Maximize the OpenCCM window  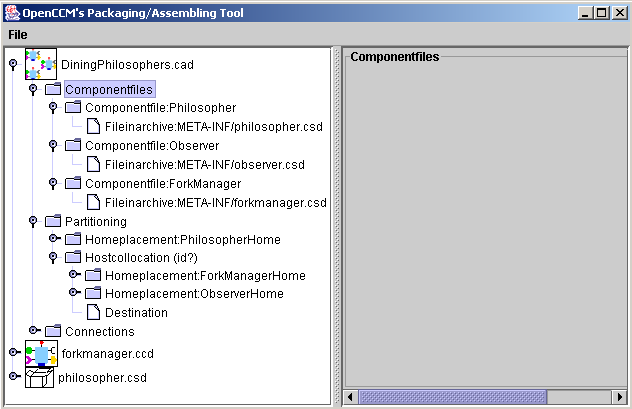pos(602,13)
